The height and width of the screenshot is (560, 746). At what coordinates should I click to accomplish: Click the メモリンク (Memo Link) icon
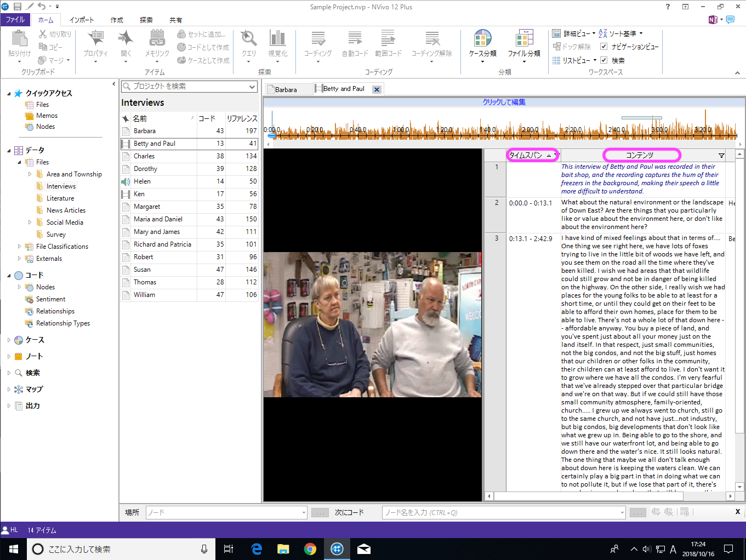click(x=157, y=44)
